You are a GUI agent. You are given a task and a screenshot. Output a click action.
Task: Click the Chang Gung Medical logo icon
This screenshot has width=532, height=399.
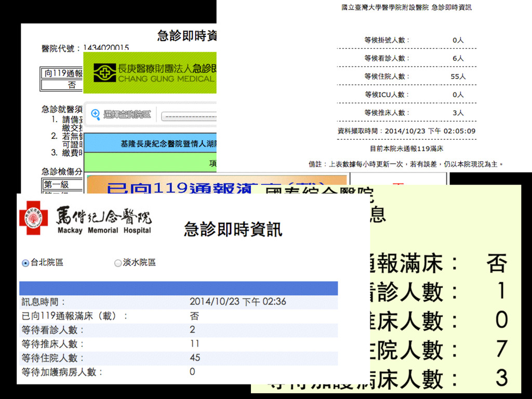[x=104, y=73]
